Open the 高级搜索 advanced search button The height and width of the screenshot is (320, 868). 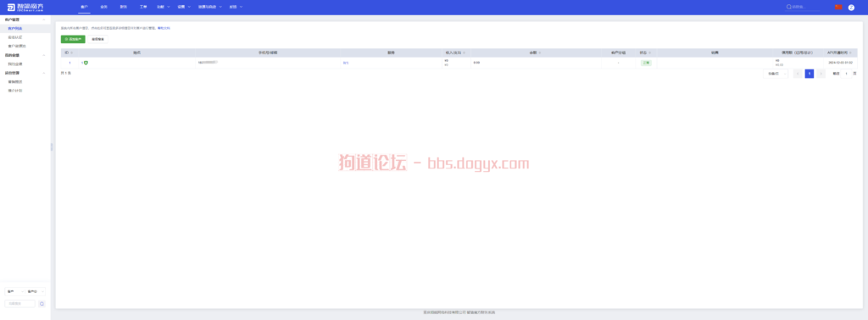pyautogui.click(x=98, y=39)
